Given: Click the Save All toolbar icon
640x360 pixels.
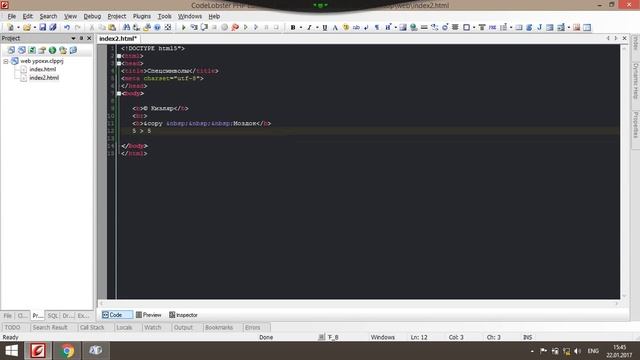Looking at the screenshot, I should [53, 27].
